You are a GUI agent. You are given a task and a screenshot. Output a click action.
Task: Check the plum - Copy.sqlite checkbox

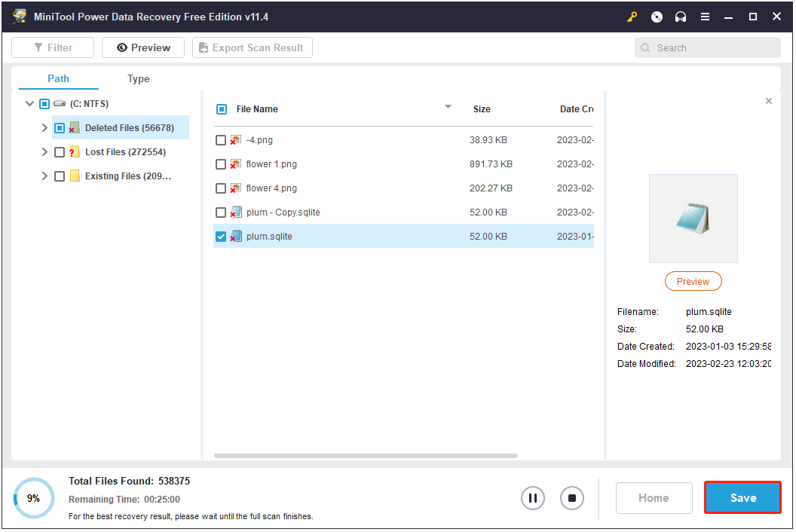tap(221, 212)
